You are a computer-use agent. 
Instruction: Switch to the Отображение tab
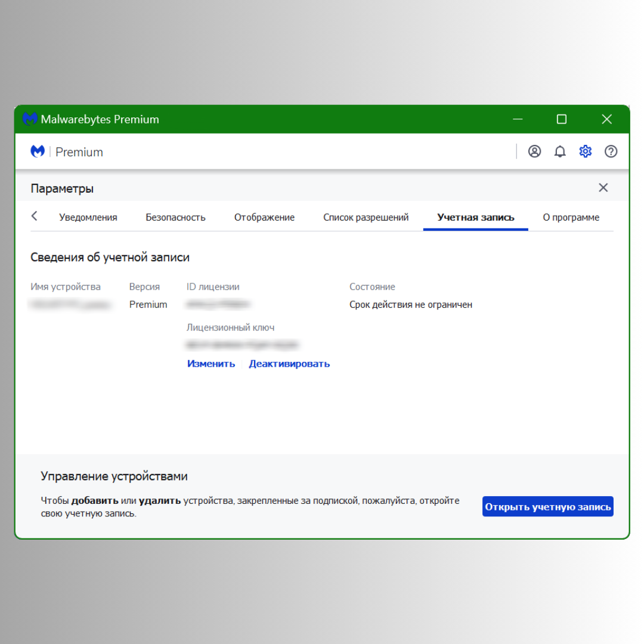tap(264, 217)
